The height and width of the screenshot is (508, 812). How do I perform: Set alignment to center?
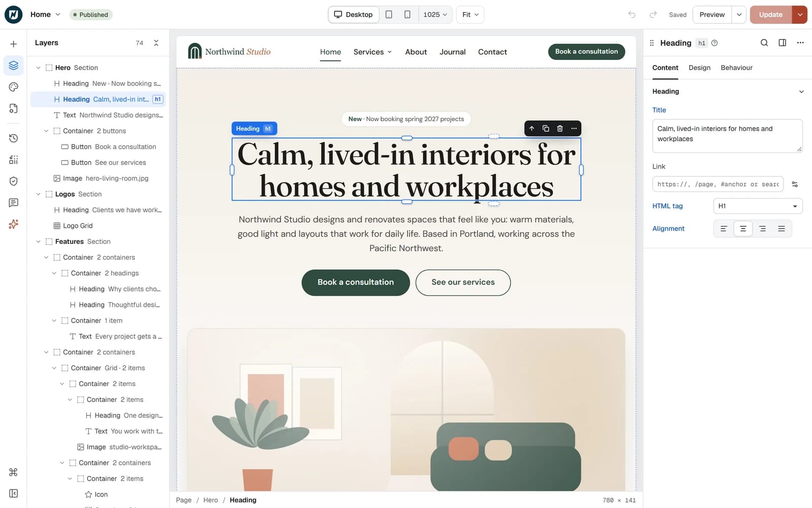743,229
